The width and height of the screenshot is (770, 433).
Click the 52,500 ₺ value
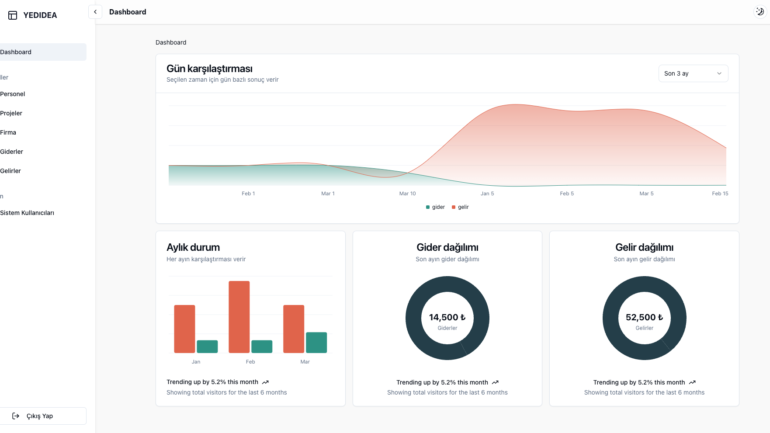click(644, 317)
